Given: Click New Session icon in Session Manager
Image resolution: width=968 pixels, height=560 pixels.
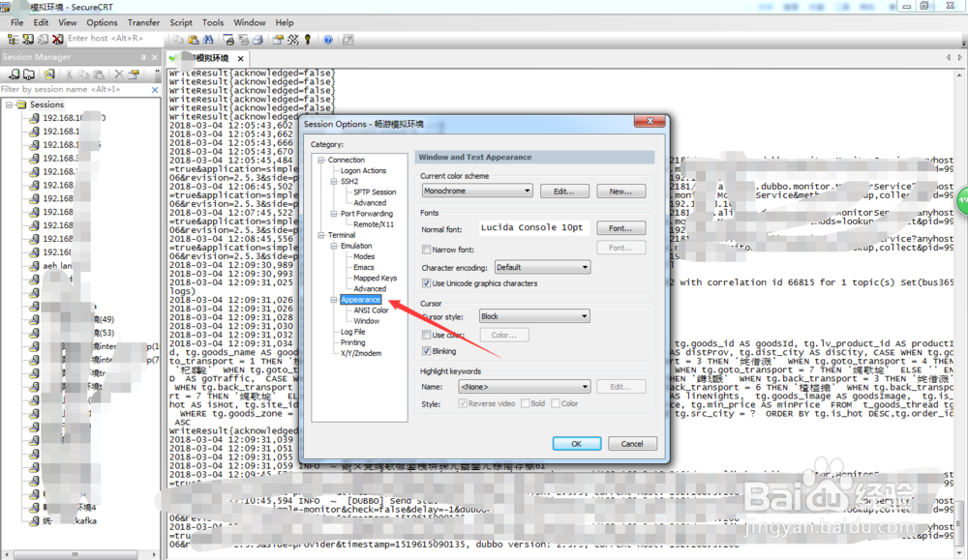Looking at the screenshot, I should (48, 74).
